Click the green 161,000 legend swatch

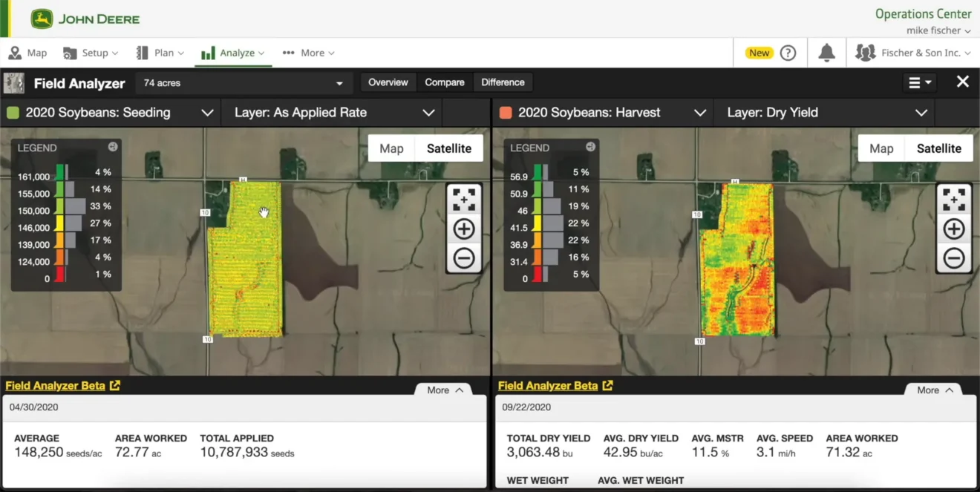(59, 173)
